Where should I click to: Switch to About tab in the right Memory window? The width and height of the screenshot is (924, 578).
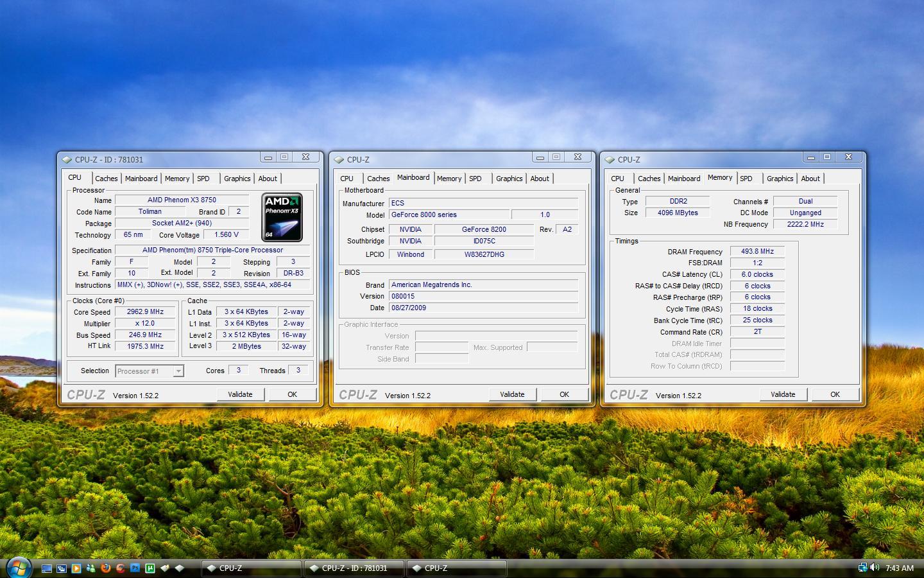tap(810, 179)
